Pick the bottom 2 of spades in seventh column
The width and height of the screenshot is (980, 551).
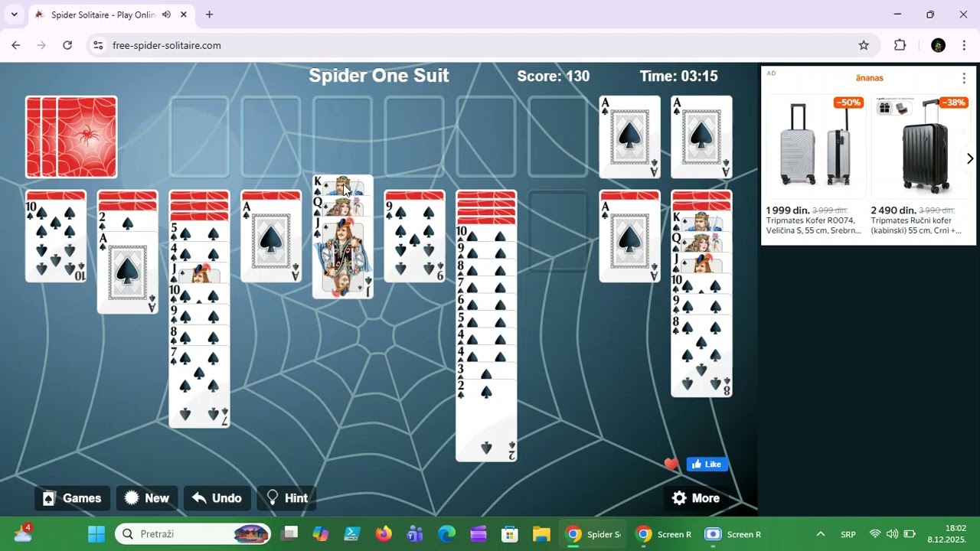coord(486,421)
